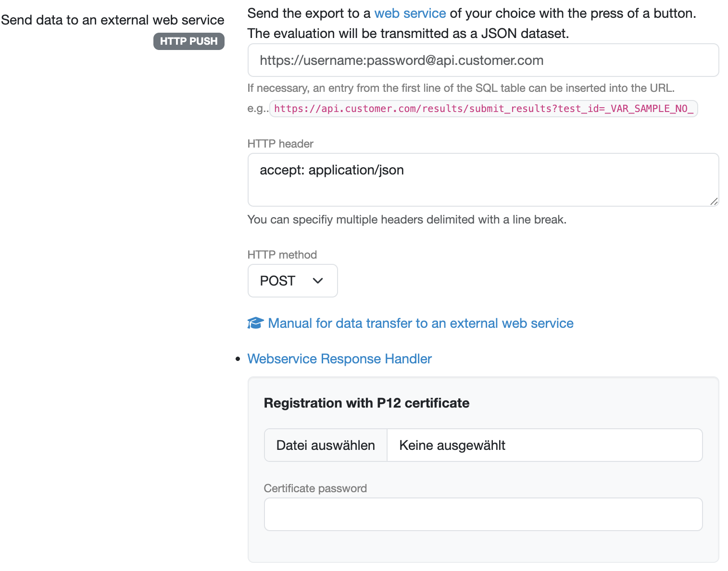The image size is (728, 571).
Task: Open the HTTP method POST dropdown
Action: pyautogui.click(x=292, y=281)
